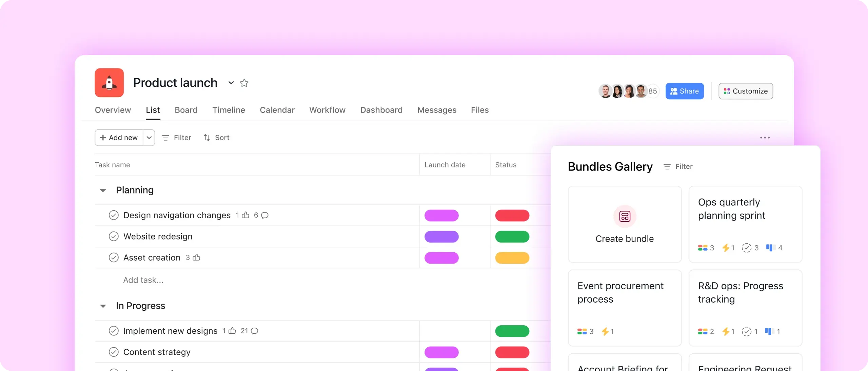
Task: Open comments on Design navigation changes
Action: click(x=265, y=215)
